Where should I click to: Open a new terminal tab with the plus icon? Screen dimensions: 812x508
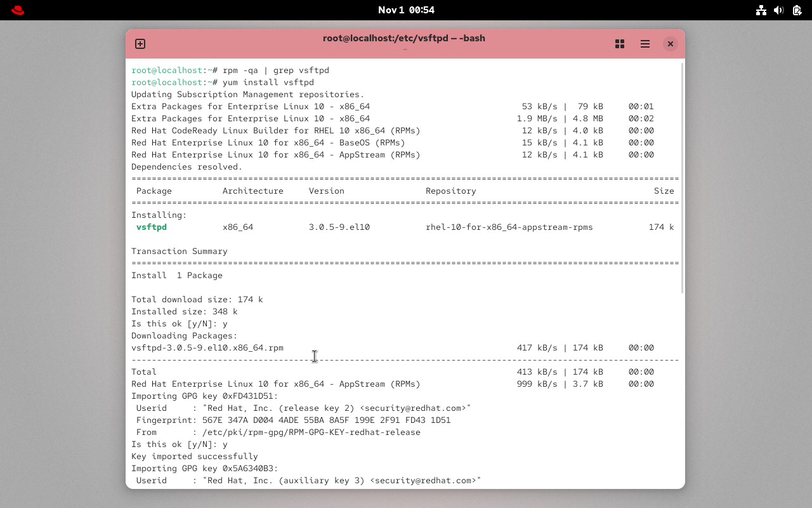tap(140, 44)
